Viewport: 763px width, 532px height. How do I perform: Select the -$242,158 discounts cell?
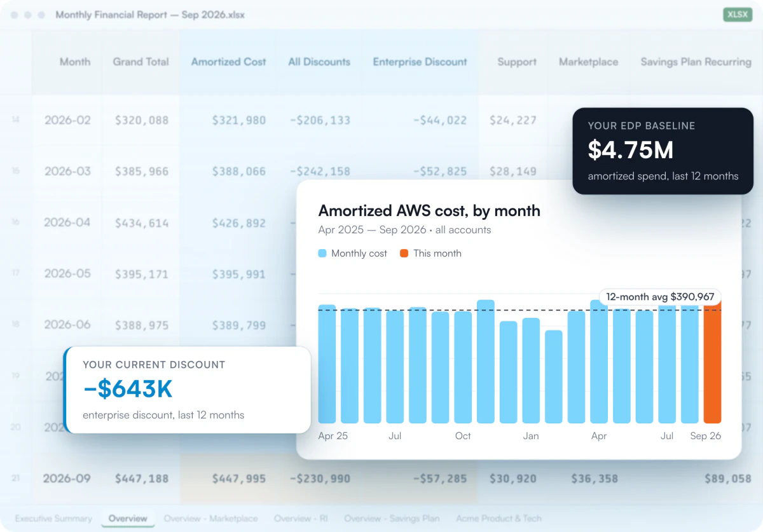(x=320, y=172)
